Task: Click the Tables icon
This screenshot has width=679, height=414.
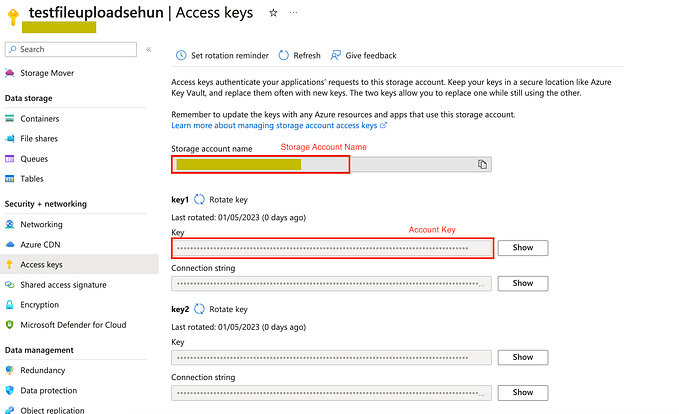Action: pyautogui.click(x=10, y=179)
